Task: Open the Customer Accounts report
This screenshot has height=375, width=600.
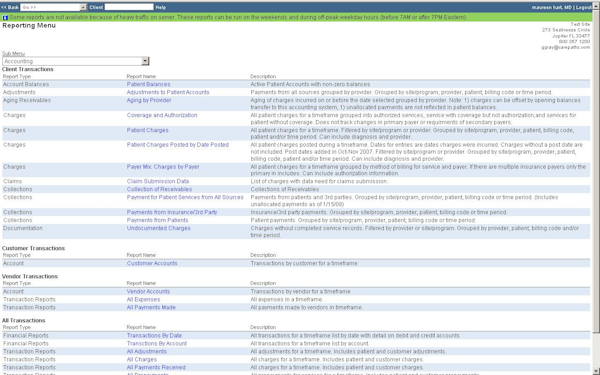Action: (152, 263)
